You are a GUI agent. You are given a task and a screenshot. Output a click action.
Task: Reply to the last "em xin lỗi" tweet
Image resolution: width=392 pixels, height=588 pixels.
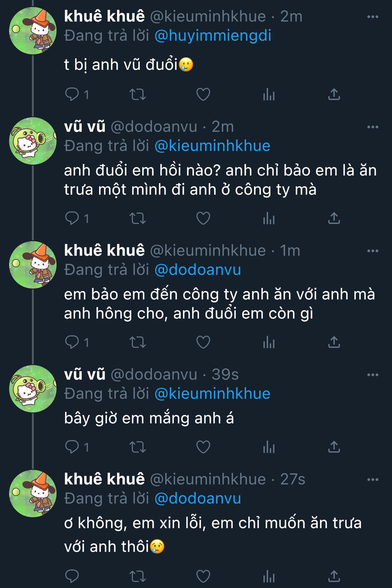(x=72, y=576)
